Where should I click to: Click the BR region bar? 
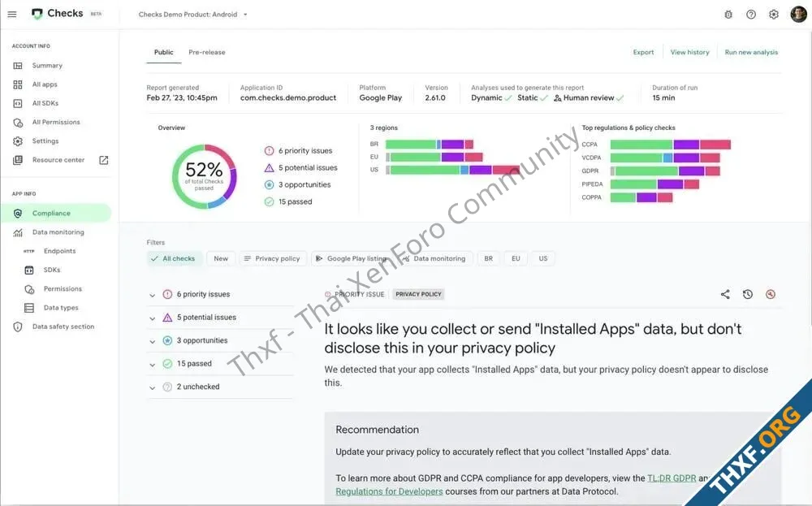(x=430, y=144)
